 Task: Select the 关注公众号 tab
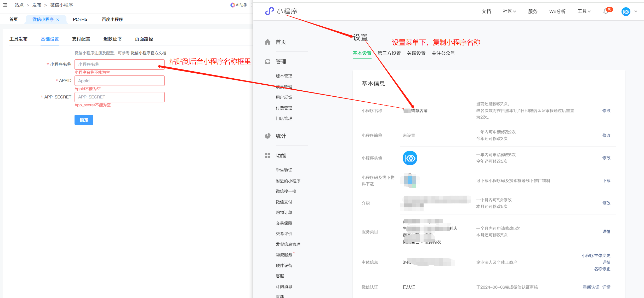(x=443, y=53)
